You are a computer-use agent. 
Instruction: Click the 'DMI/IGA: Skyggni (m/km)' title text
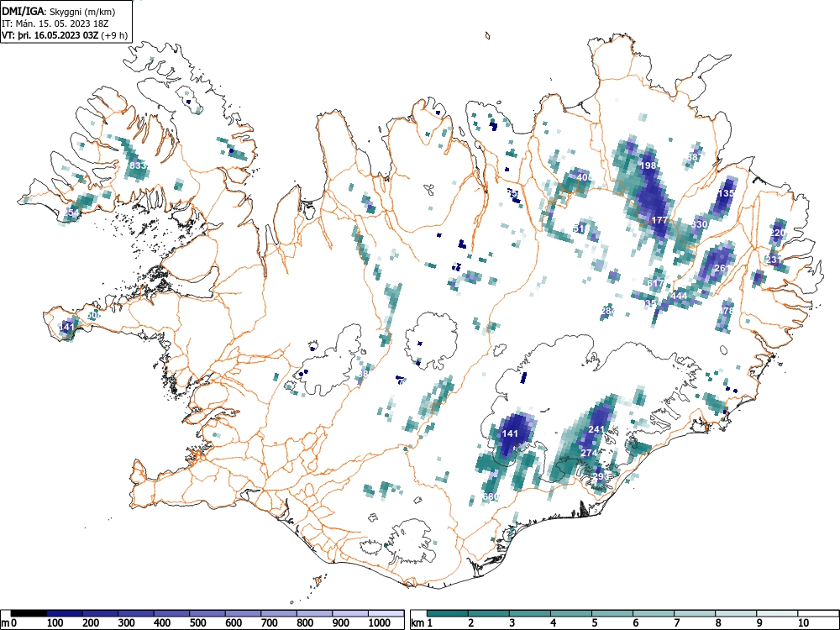pyautogui.click(x=59, y=11)
